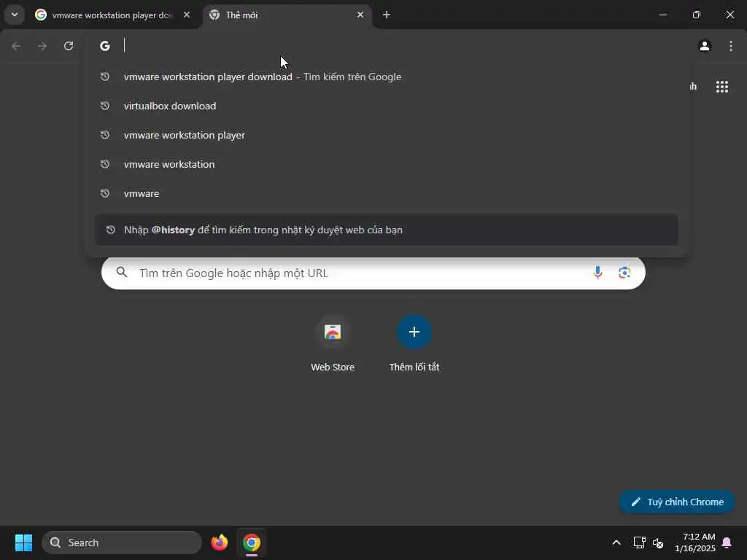Show hidden system tray icons

point(616,542)
